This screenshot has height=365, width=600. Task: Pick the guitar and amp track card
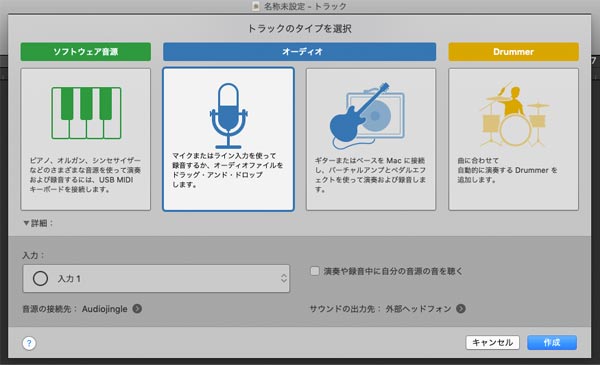(x=371, y=139)
